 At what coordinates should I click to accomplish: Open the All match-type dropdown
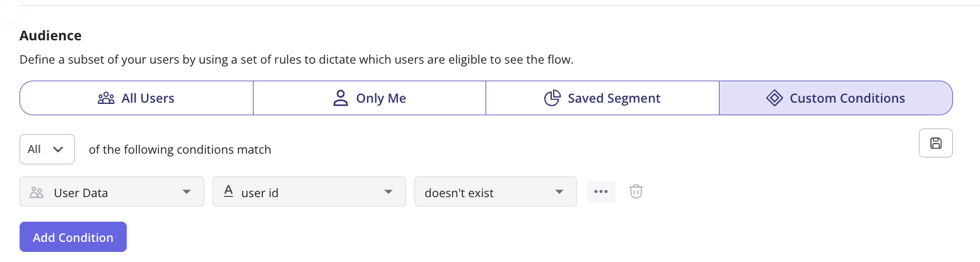[x=47, y=149]
